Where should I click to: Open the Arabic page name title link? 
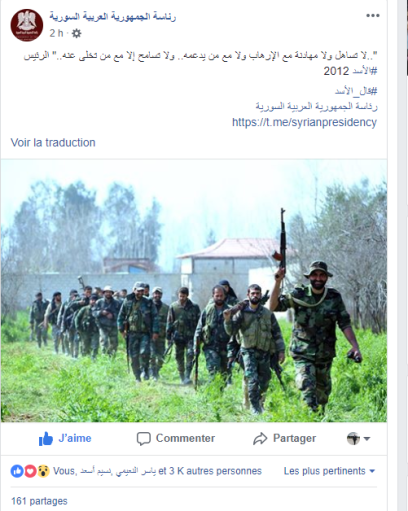(x=112, y=16)
